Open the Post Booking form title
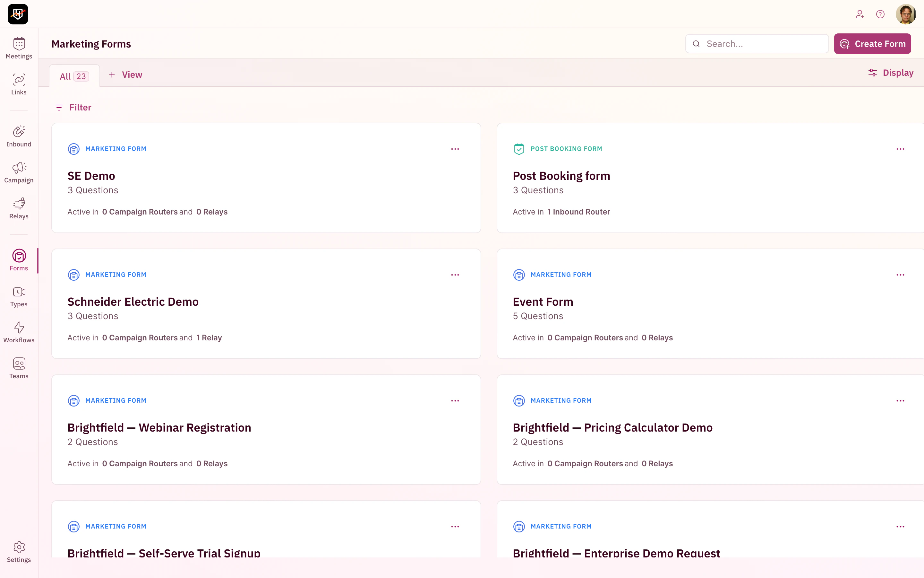The image size is (924, 578). [561, 176]
